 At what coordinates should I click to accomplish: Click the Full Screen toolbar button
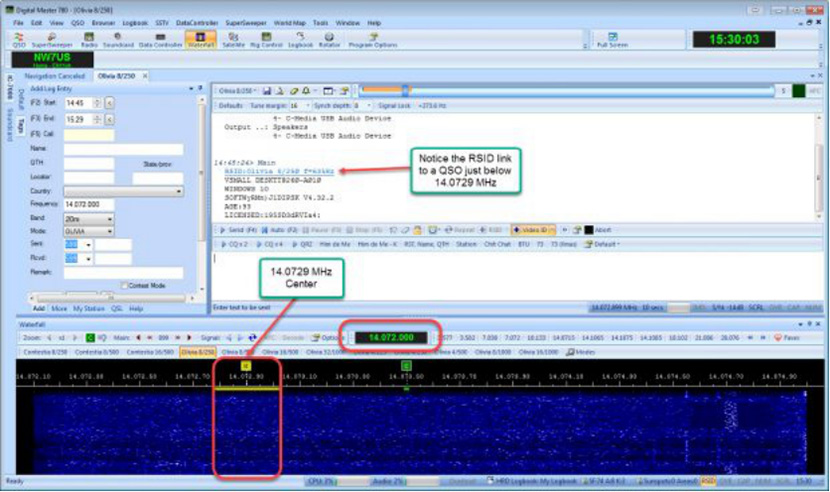[611, 41]
